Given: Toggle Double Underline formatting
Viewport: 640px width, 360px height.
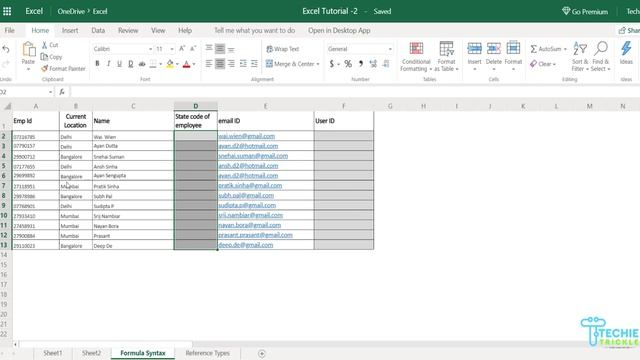Looking at the screenshot, I should tap(131, 64).
